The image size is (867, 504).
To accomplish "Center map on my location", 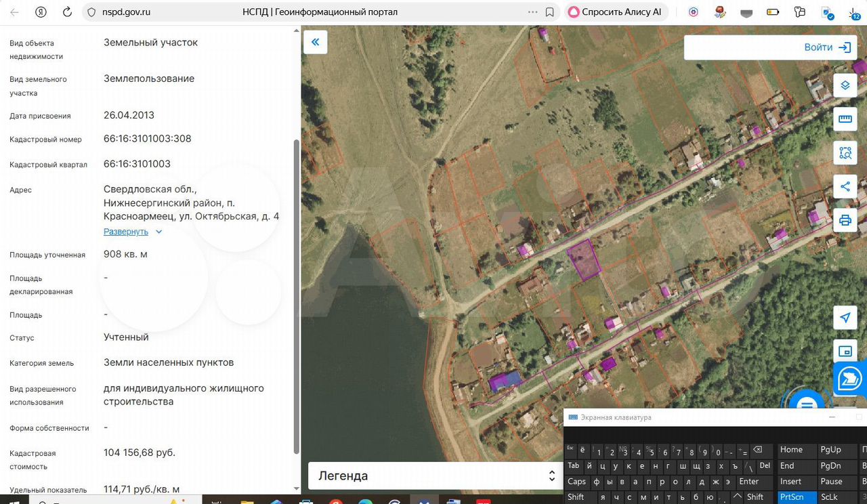I will coord(845,318).
